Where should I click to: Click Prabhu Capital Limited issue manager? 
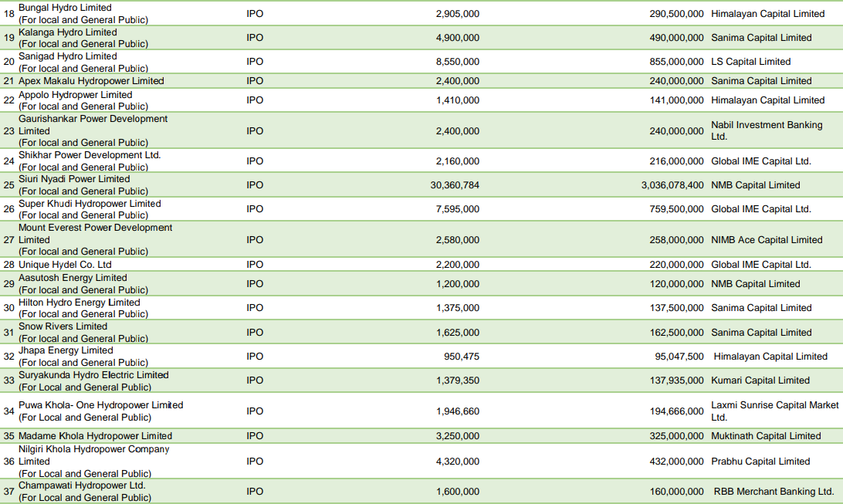click(760, 462)
